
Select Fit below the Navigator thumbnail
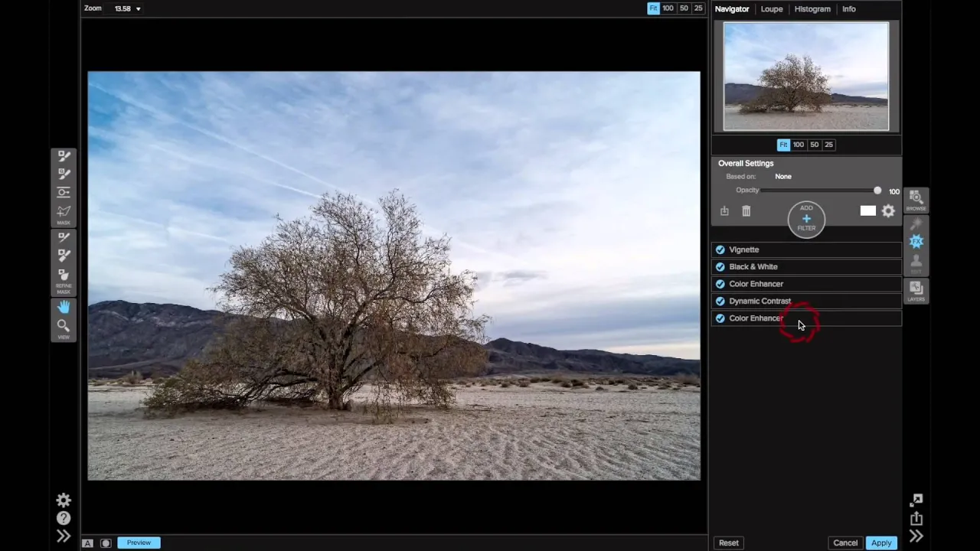pyautogui.click(x=783, y=145)
